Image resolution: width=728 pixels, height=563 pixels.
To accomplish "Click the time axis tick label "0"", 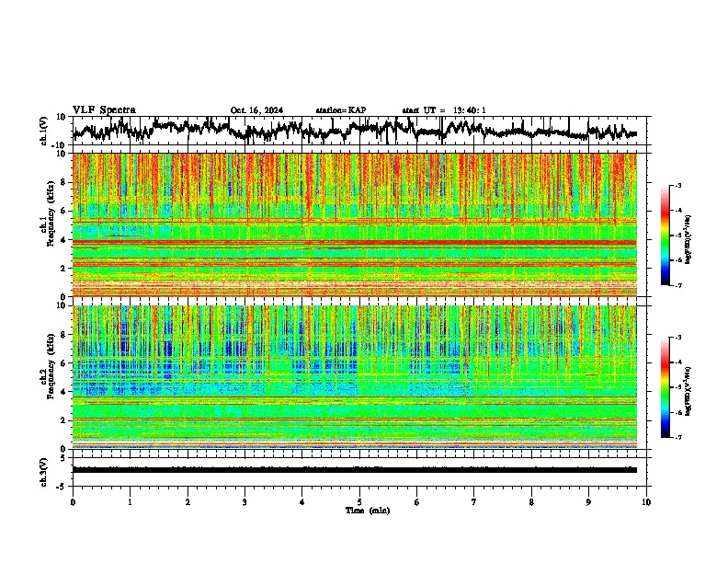I will pyautogui.click(x=73, y=502).
